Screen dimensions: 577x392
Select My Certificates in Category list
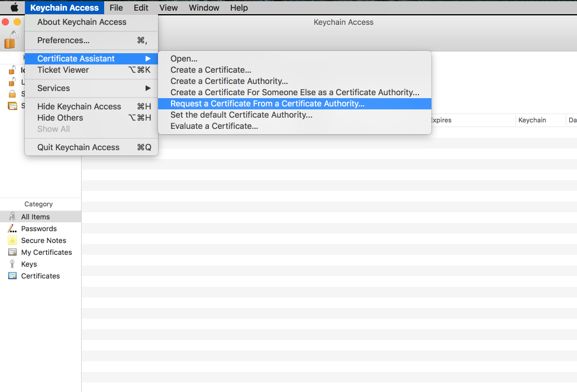[x=40, y=252]
